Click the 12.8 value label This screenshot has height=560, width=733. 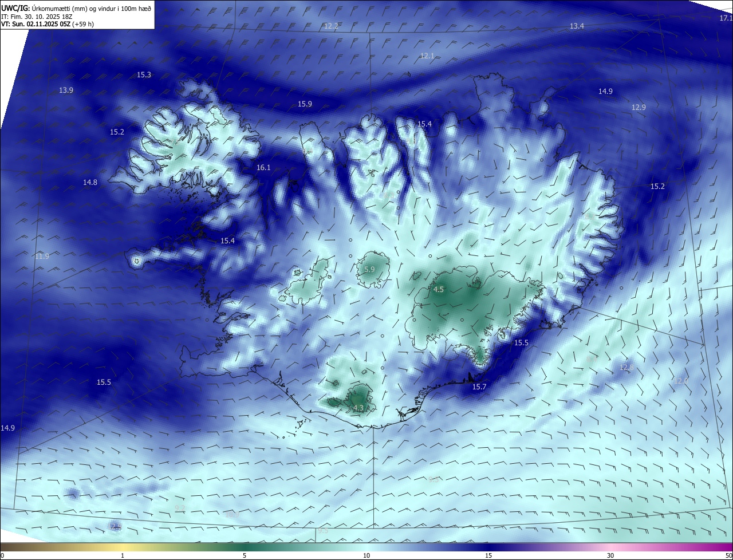point(627,367)
